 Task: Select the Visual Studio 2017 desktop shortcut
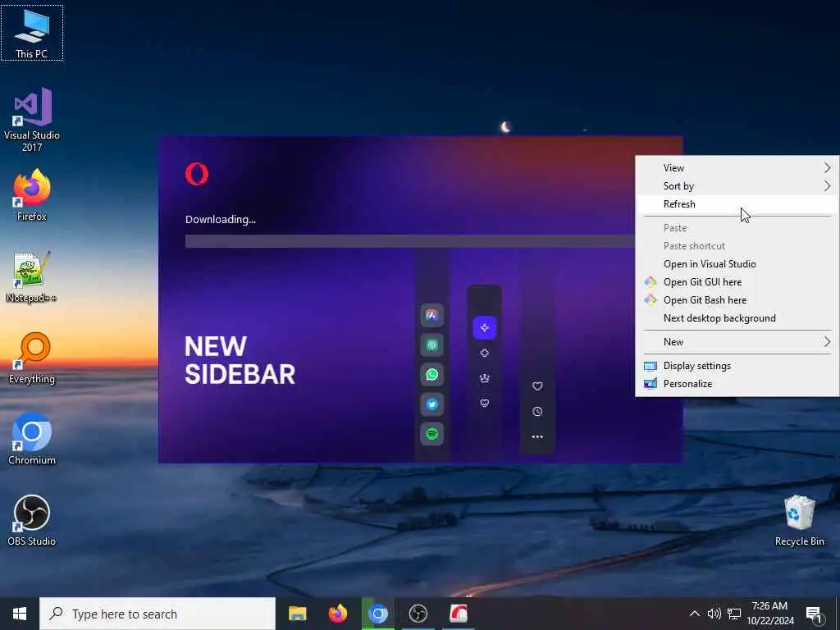tap(32, 120)
